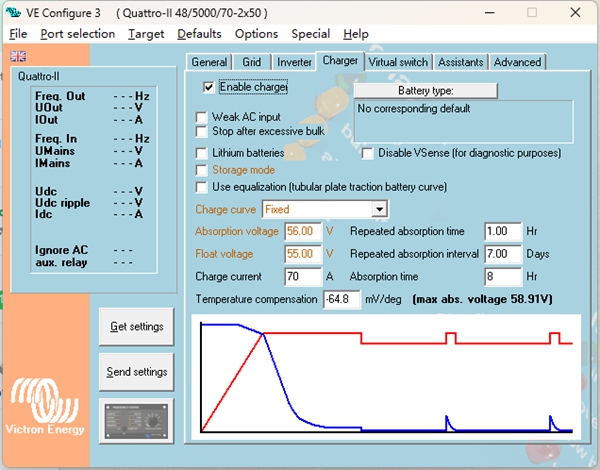Switch to the Grid tab

251,62
